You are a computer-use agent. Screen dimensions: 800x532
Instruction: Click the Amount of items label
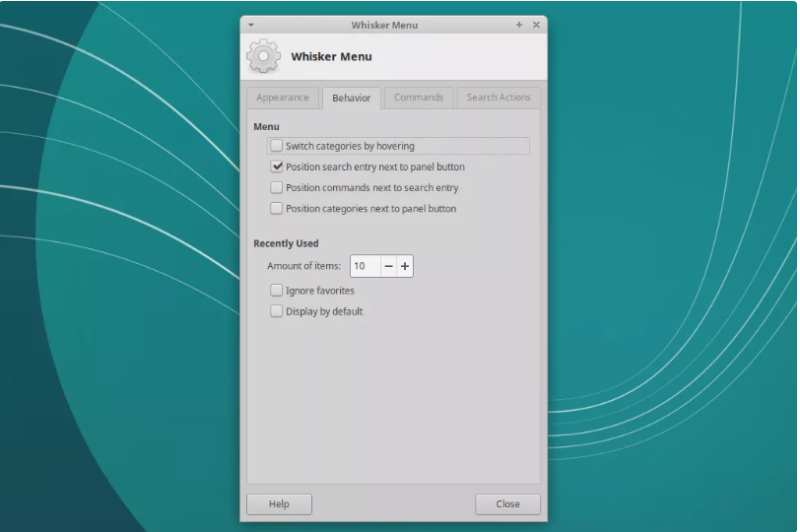point(304,266)
